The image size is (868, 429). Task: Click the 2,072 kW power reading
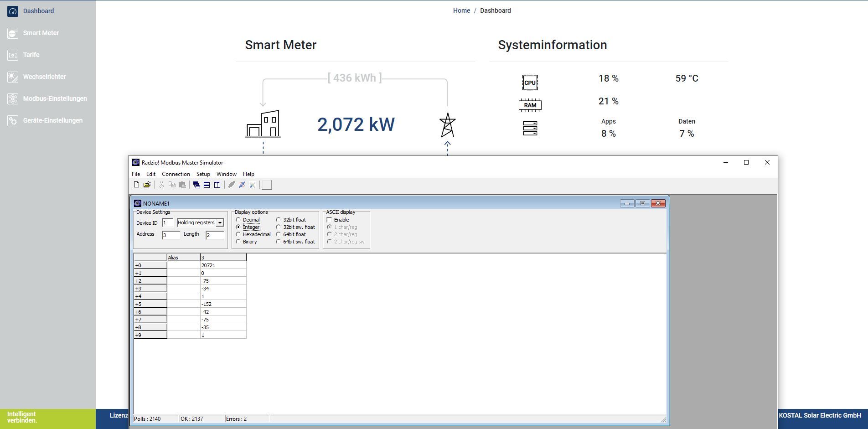click(356, 124)
